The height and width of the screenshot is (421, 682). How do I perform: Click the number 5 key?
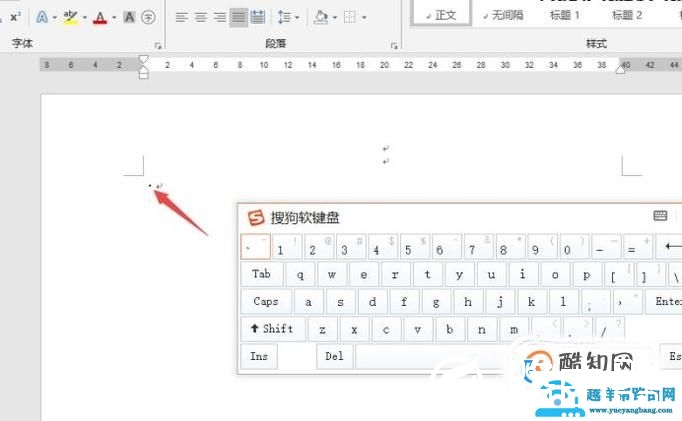pyautogui.click(x=415, y=247)
